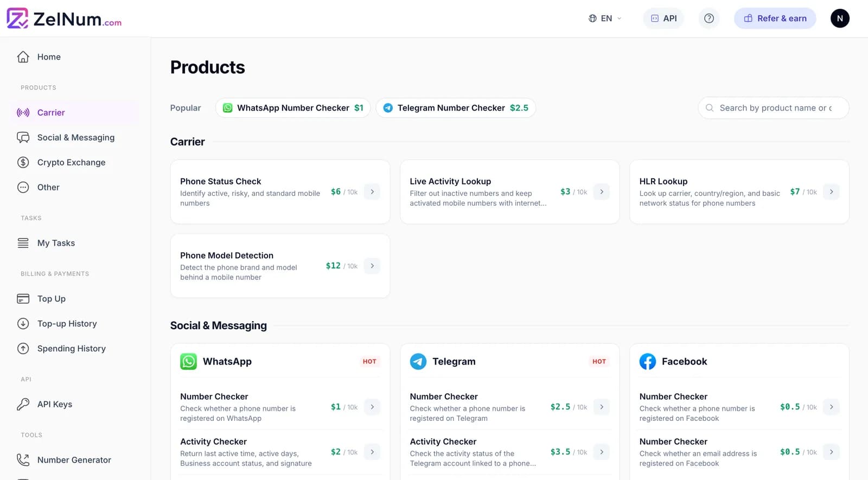Open Phone Status Check arrow chevron
This screenshot has width=868, height=480.
[372, 192]
